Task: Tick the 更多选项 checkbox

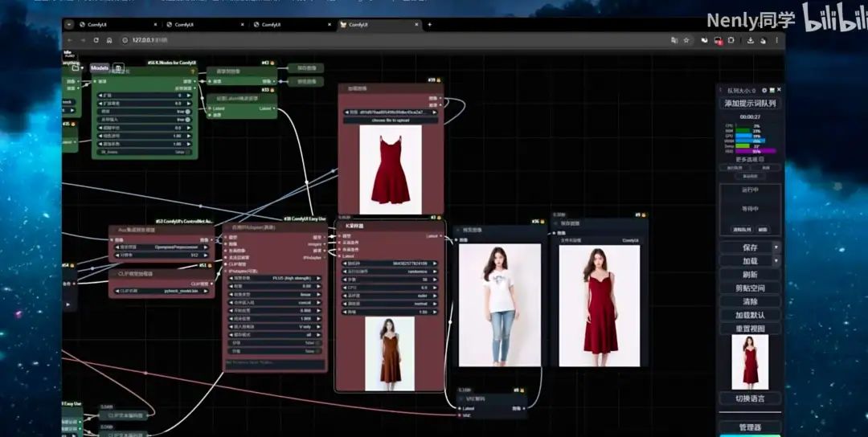Action: pyautogui.click(x=761, y=159)
